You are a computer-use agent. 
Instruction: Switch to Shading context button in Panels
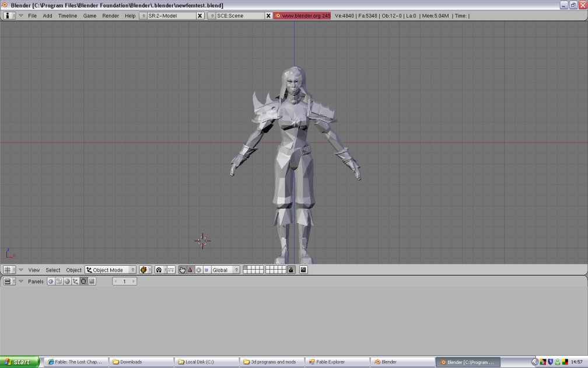click(x=67, y=282)
